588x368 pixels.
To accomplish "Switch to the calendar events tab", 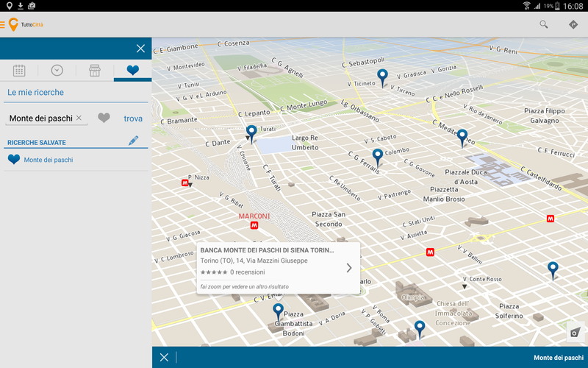I will (19, 70).
